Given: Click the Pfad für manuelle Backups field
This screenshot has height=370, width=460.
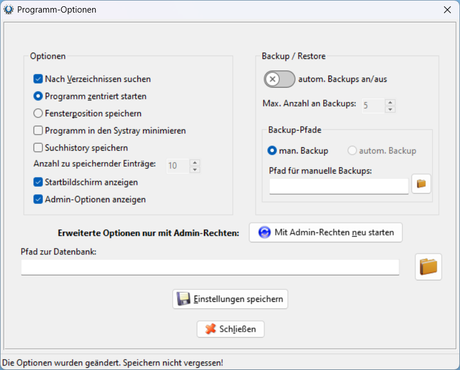Looking at the screenshot, I should click(x=339, y=186).
